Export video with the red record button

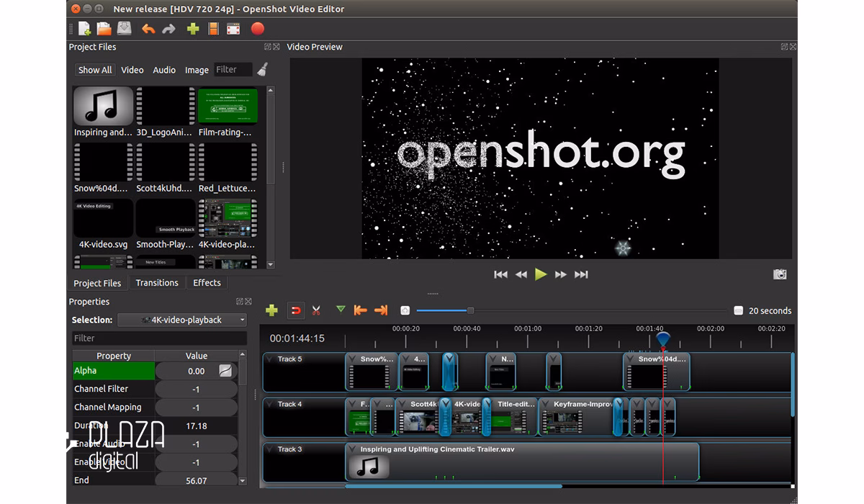coord(258,29)
